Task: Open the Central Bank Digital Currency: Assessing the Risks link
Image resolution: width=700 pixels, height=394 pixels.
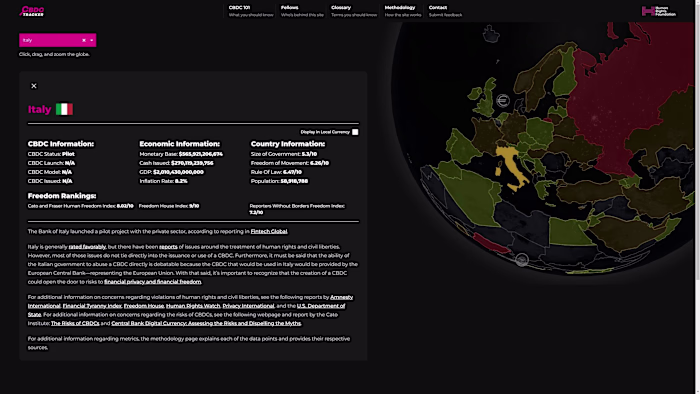Action: coord(206,323)
